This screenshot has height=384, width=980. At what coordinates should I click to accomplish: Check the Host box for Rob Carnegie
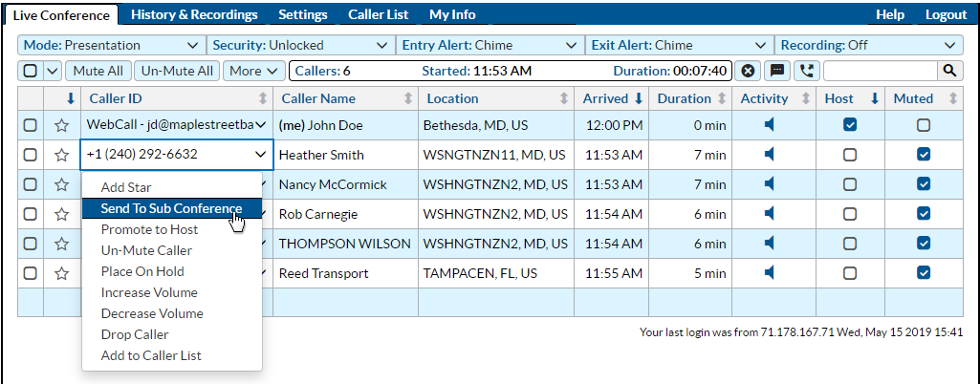(850, 214)
